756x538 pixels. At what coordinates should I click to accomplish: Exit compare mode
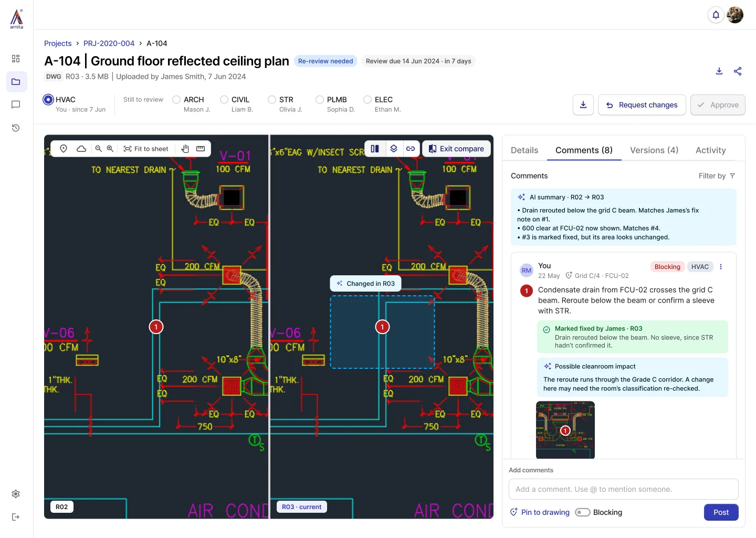456,149
